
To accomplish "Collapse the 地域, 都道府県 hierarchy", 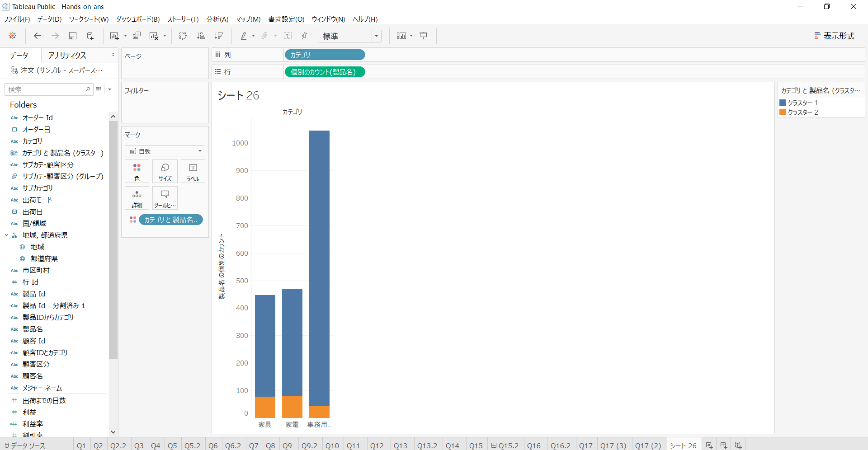I will (6, 235).
